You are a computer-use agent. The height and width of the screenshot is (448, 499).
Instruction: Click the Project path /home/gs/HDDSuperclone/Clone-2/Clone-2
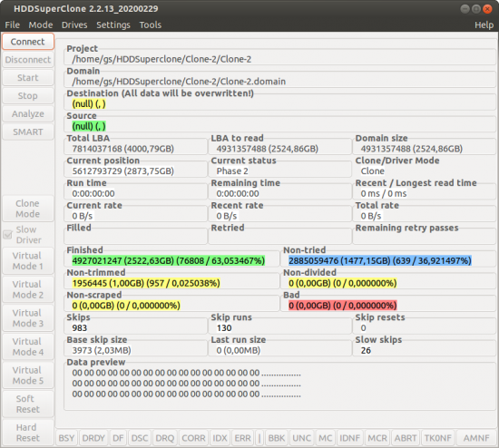click(161, 59)
